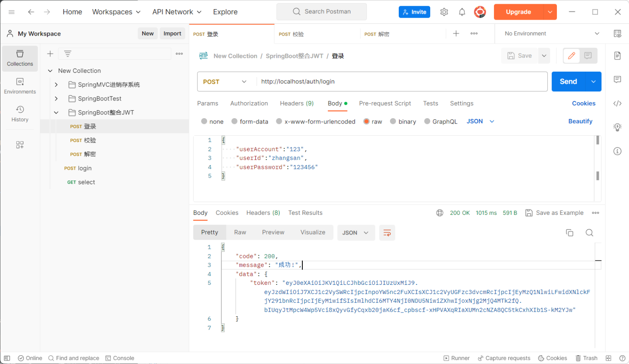The image size is (629, 364).
Task: Open the settings gear icon
Action: [444, 12]
